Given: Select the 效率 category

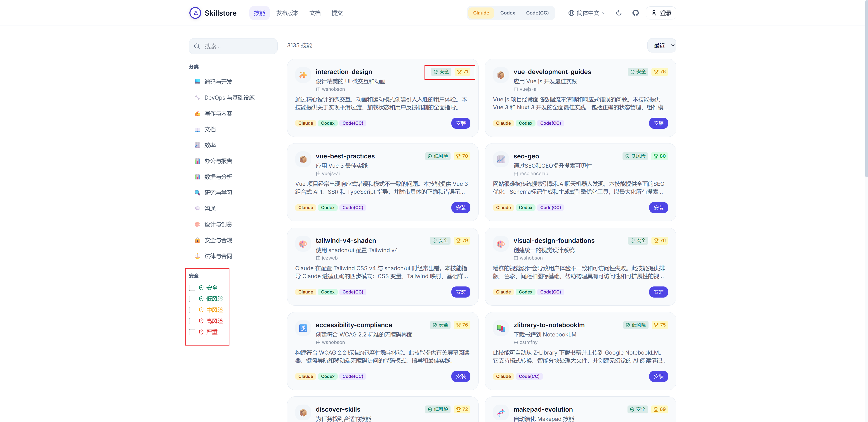Looking at the screenshot, I should (233, 145).
